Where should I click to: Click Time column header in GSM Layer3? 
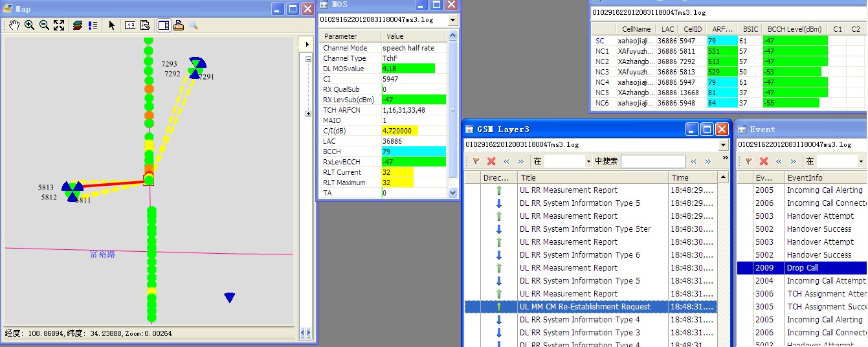pyautogui.click(x=693, y=177)
